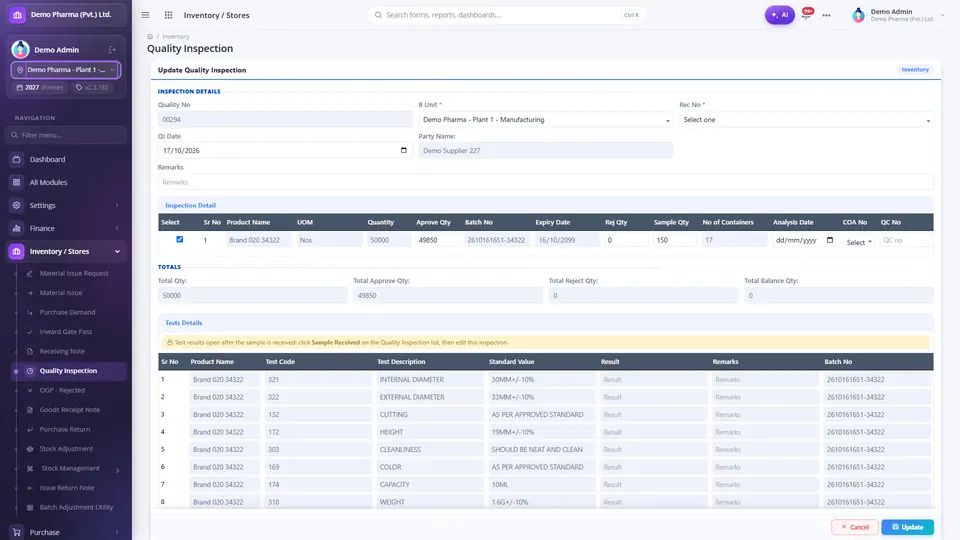960x540 pixels.
Task: Click the logout icon beside Demo Admin
Action: tap(113, 50)
